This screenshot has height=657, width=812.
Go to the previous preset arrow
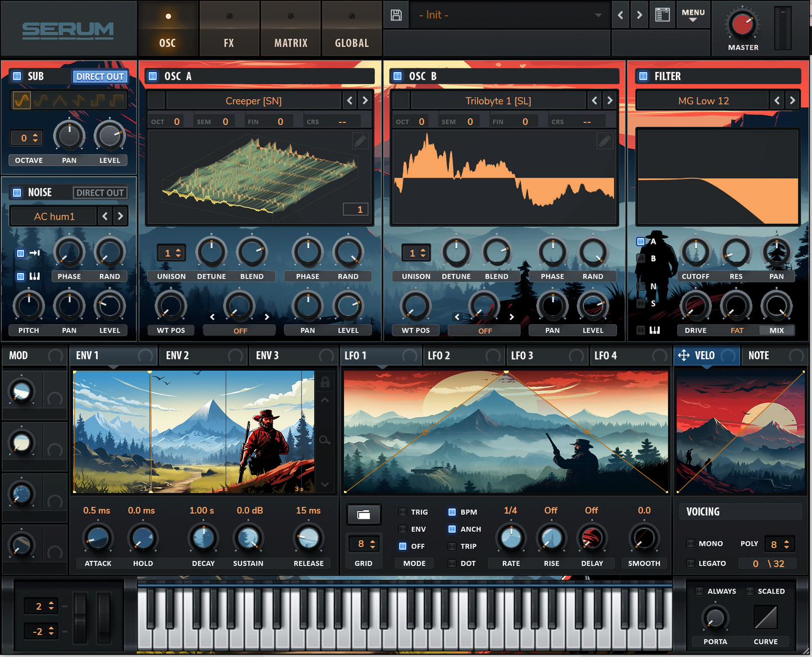(x=620, y=15)
